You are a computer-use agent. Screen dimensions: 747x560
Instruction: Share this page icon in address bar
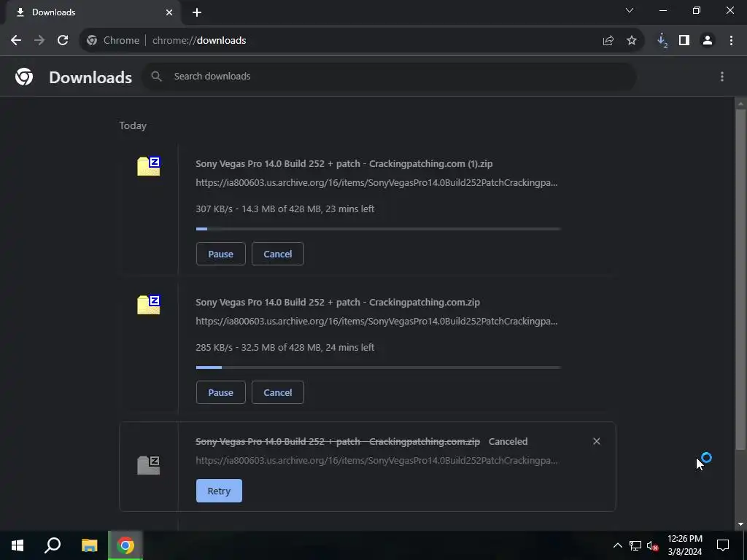(x=608, y=41)
